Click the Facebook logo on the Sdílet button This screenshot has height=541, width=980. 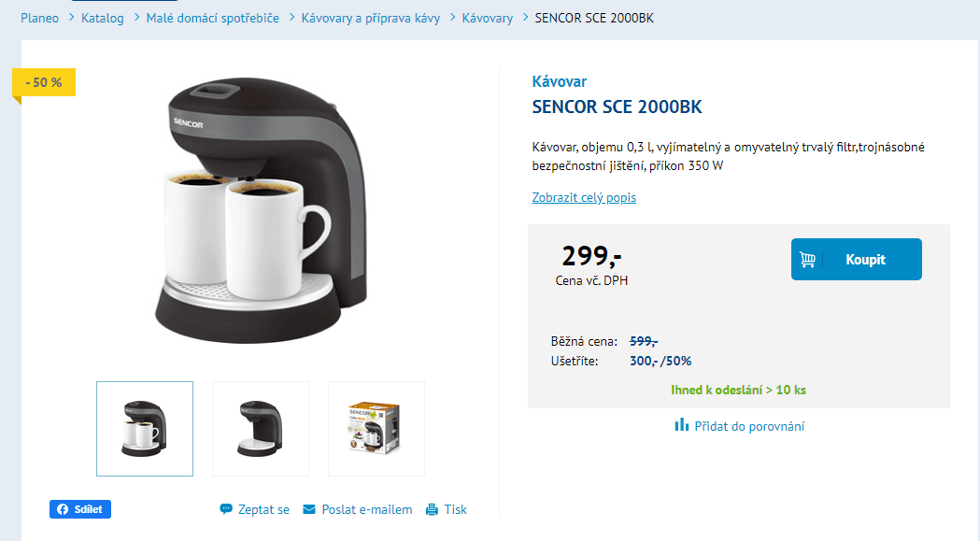62,509
